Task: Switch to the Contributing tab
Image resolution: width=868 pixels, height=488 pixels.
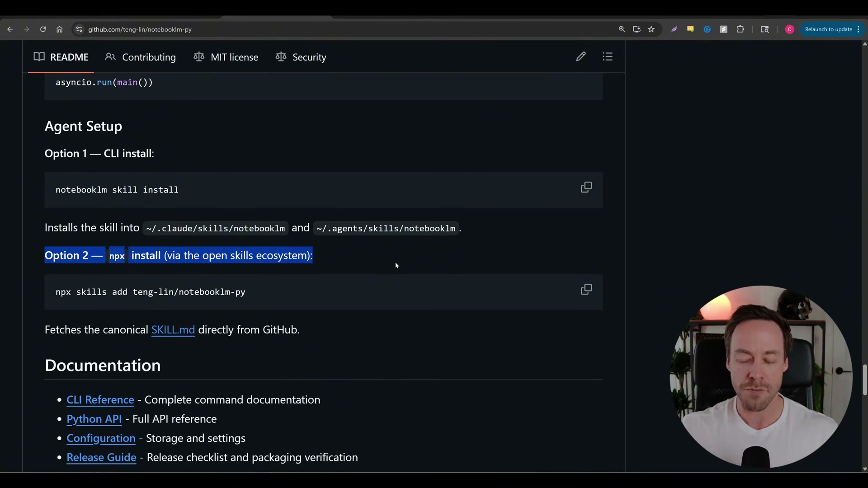Action: click(140, 57)
